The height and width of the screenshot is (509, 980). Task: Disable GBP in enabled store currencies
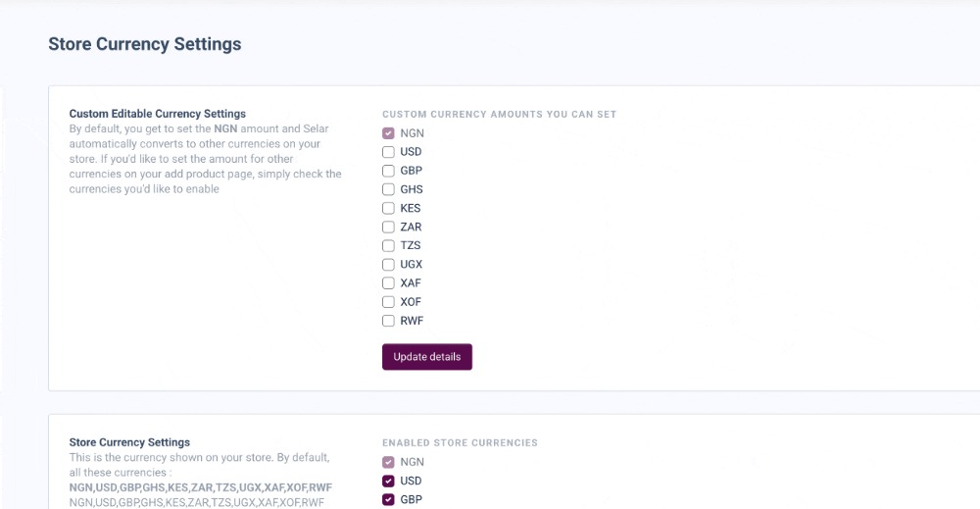(388, 499)
